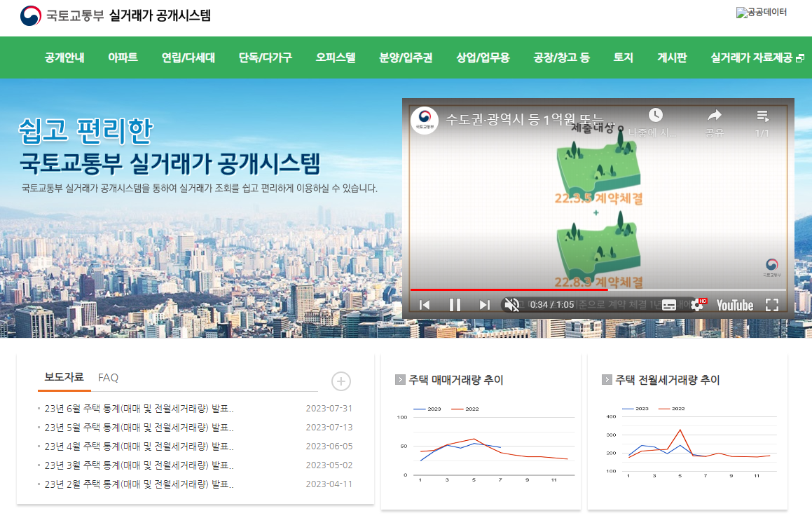Viewport: 812px width, 518px height.
Task: Click the 국토교통부 ministry logo
Action: click(29, 15)
